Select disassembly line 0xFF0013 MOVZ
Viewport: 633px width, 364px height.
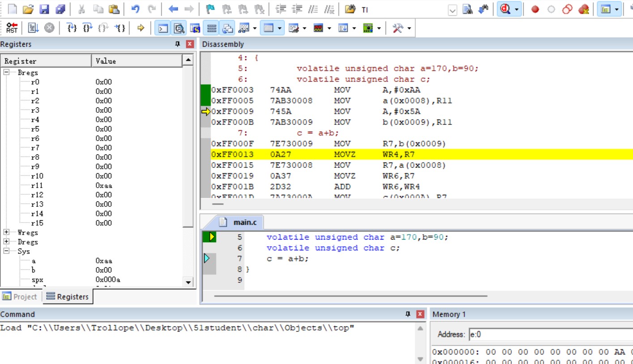click(422, 154)
